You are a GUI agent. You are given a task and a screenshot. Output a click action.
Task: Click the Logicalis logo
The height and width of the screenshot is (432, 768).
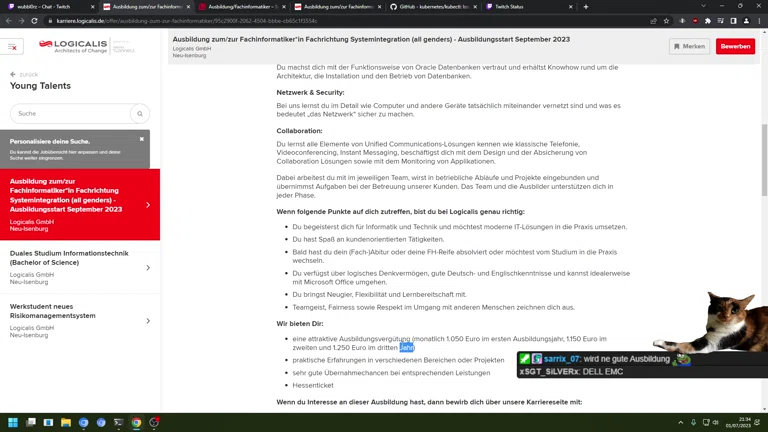pyautogui.click(x=73, y=45)
